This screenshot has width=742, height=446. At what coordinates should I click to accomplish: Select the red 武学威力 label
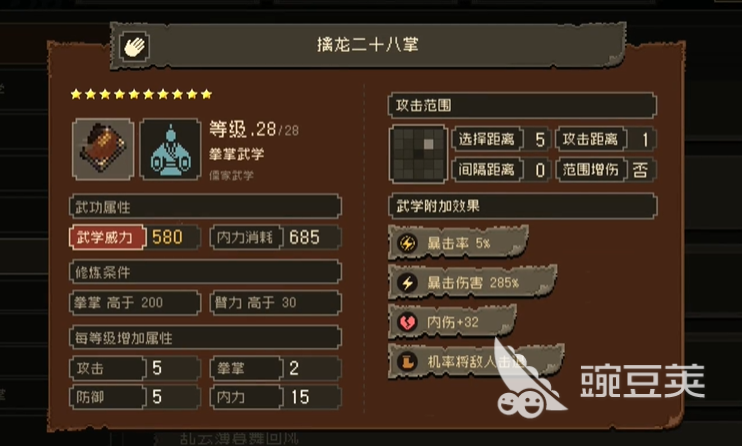[106, 237]
